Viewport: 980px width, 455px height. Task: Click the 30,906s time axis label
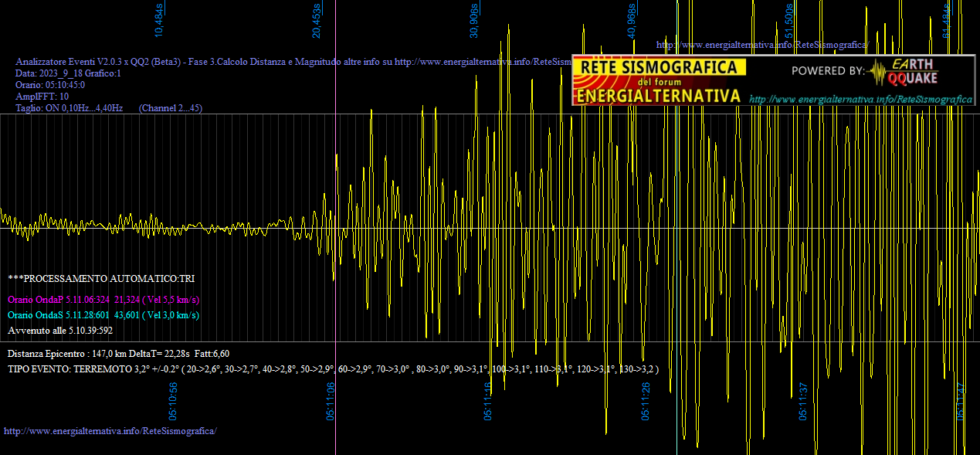point(474,20)
